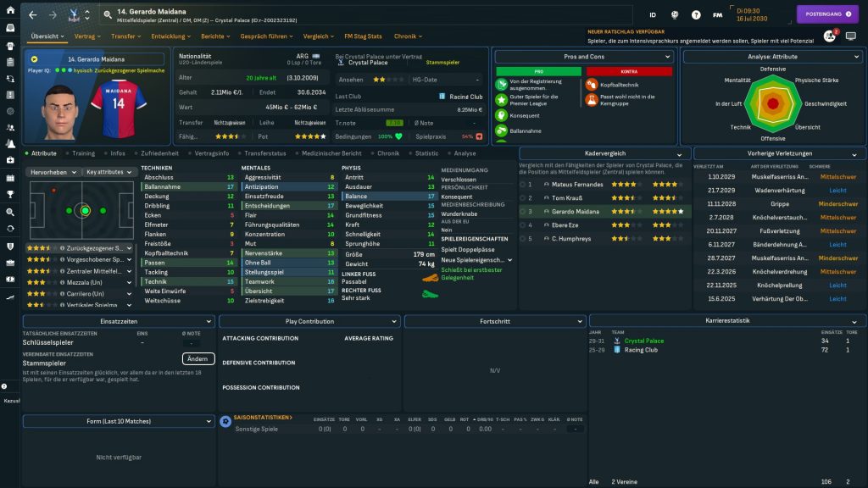Open the help question mark icon
The image size is (868, 488).
click(696, 15)
